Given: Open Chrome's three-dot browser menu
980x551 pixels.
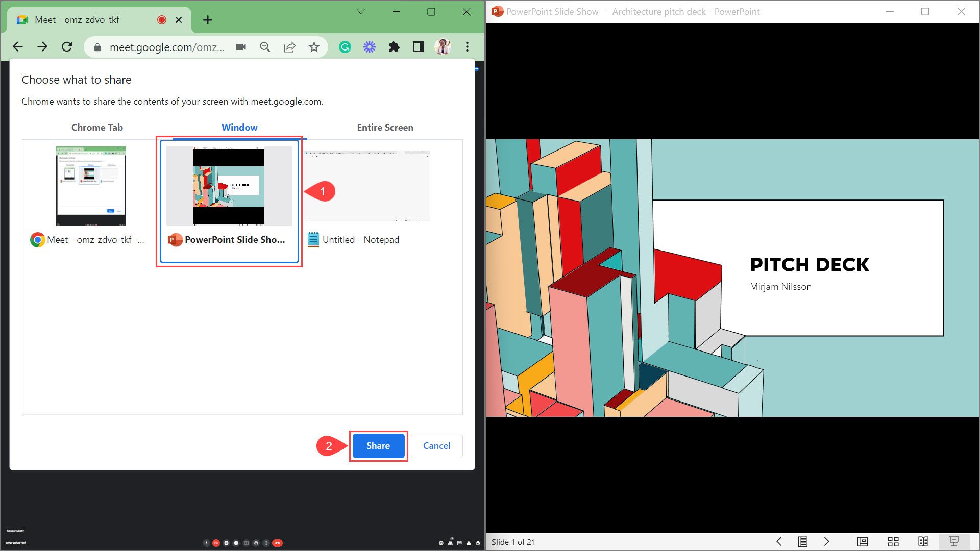Looking at the screenshot, I should (467, 47).
